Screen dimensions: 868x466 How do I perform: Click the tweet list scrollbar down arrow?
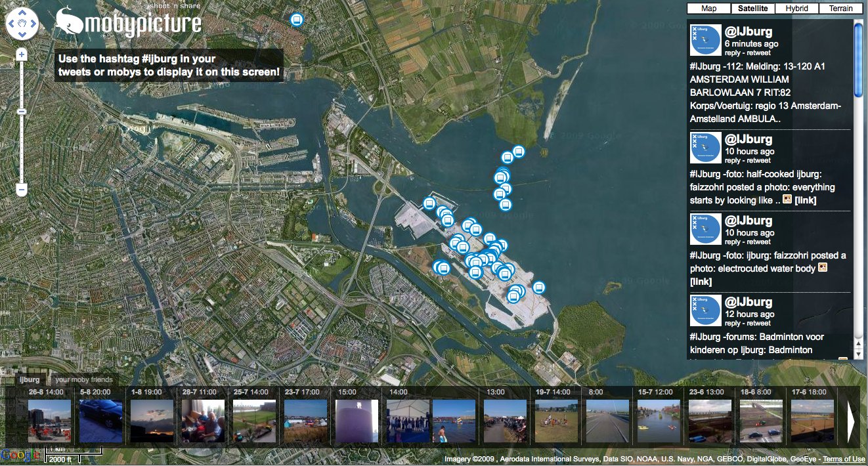[x=858, y=354]
